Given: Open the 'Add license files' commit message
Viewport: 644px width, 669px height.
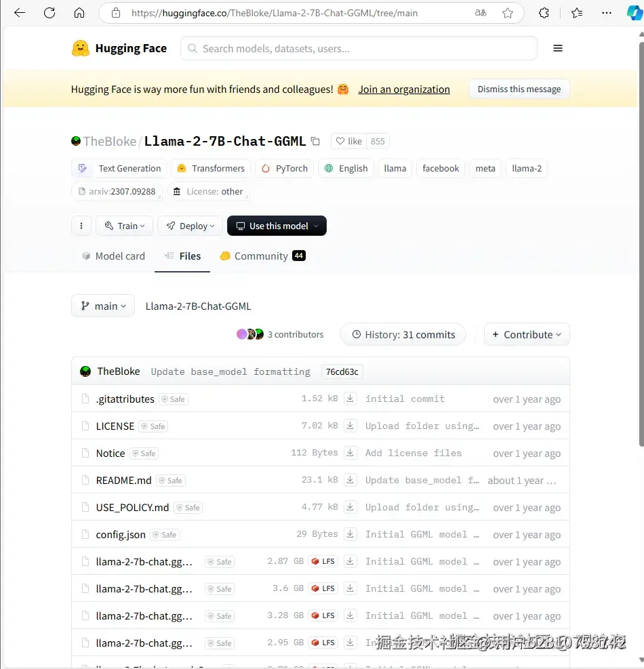Looking at the screenshot, I should click(x=413, y=453).
